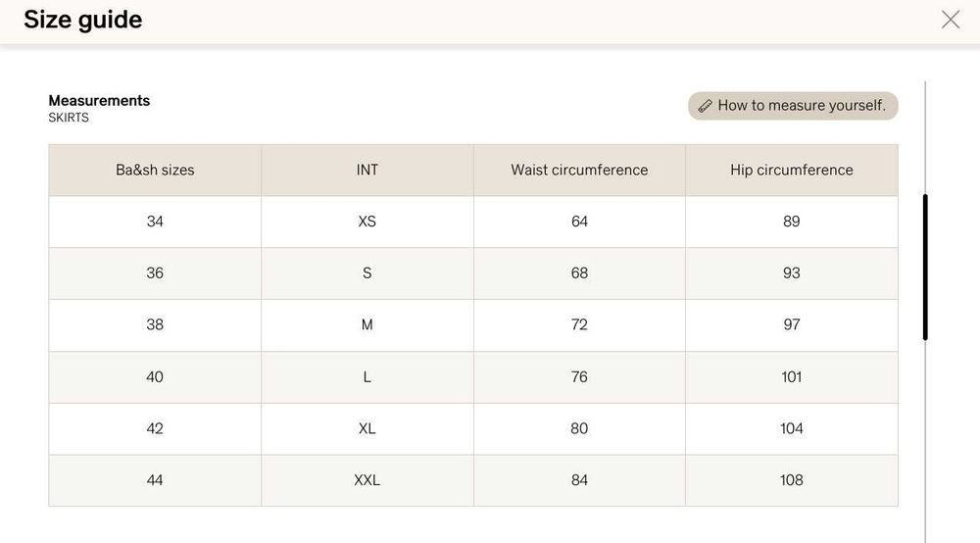
Task: Click the ruler icon beside How to measure
Action: pos(706,106)
